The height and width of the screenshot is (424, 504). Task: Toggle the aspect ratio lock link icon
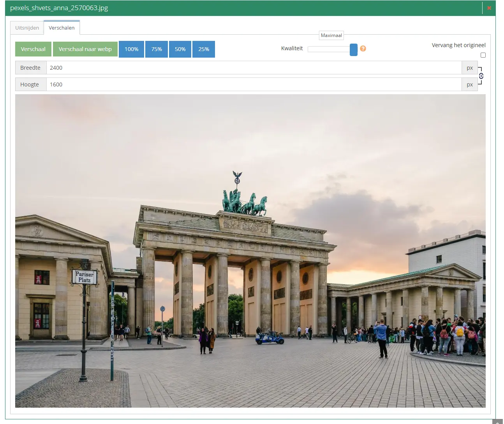coord(481,76)
